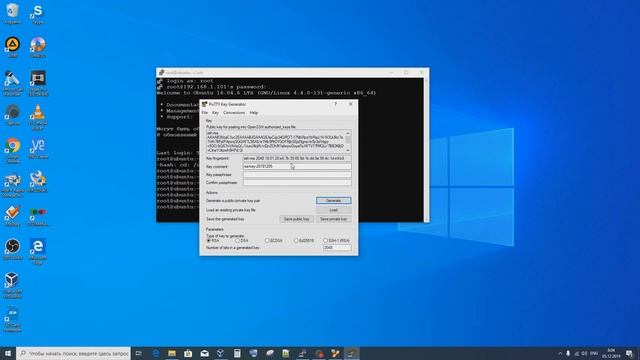Click the PuTTYgen title bar icon

[x=204, y=104]
